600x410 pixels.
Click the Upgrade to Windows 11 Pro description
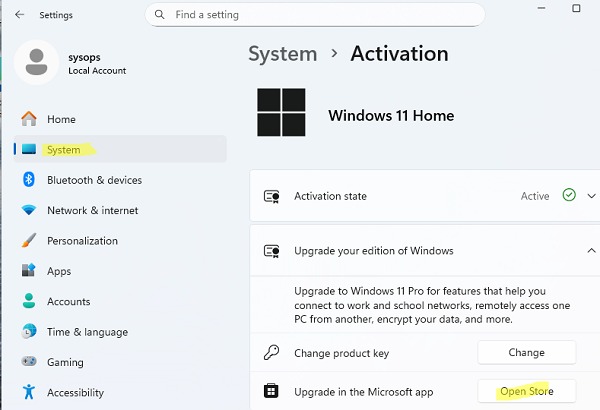click(432, 305)
